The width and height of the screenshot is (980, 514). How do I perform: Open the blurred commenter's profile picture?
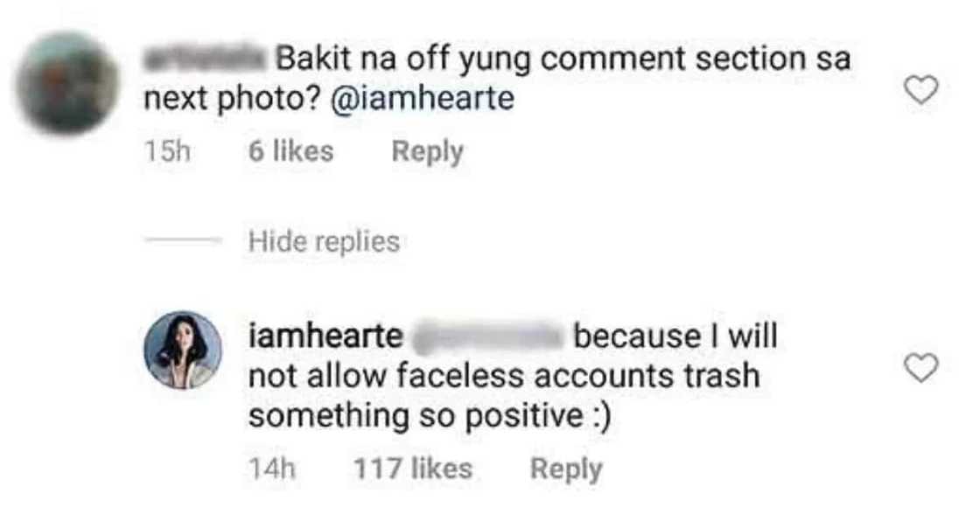[x=67, y=83]
